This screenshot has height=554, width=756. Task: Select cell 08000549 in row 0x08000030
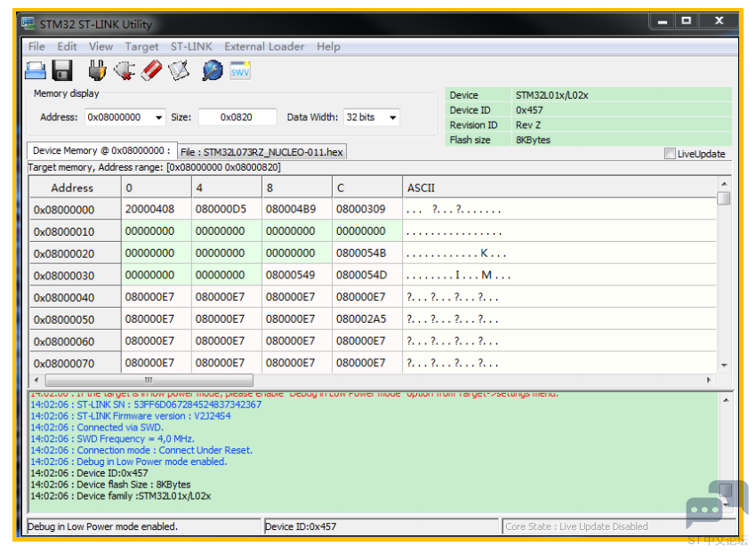point(297,276)
